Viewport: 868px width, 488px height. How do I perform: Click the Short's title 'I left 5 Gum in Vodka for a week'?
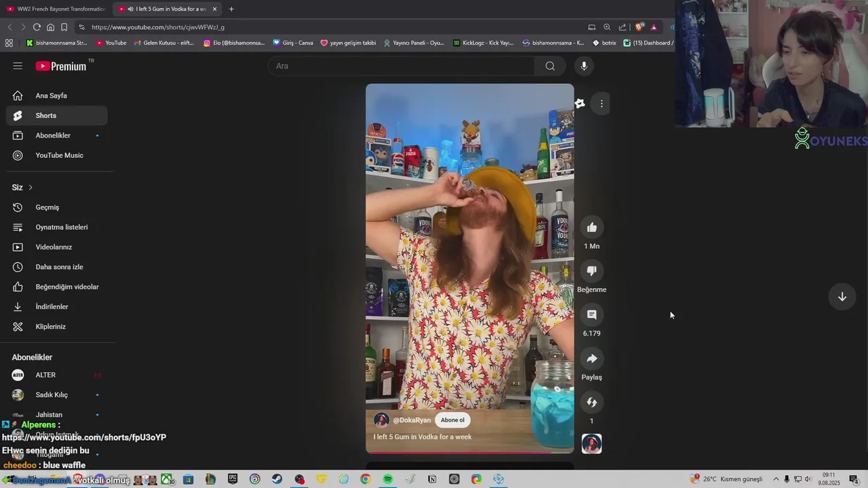pyautogui.click(x=422, y=437)
